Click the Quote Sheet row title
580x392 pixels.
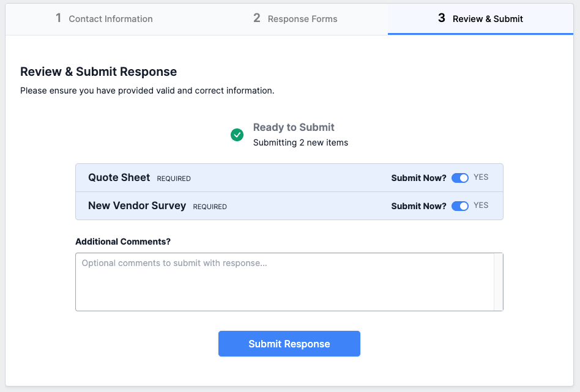(x=119, y=177)
